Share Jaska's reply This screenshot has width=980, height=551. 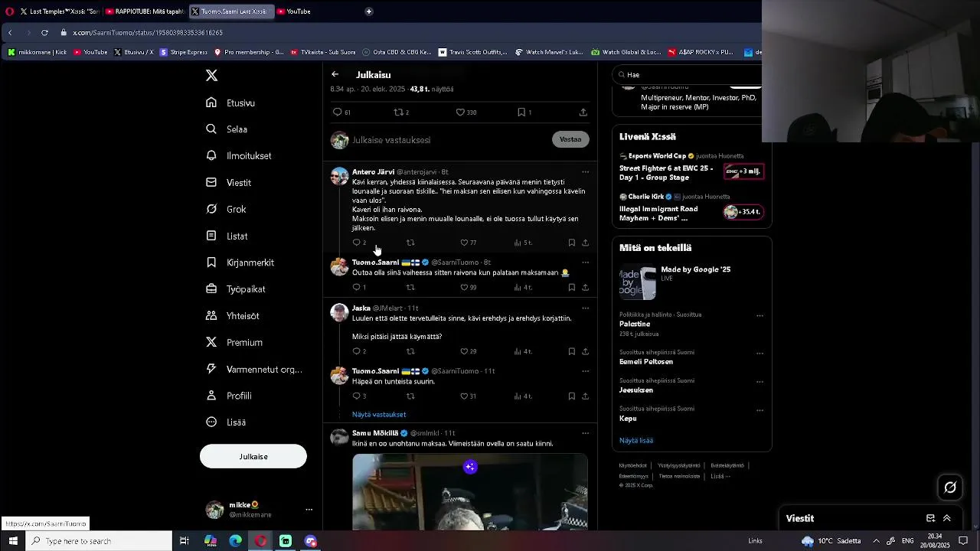pyautogui.click(x=585, y=351)
